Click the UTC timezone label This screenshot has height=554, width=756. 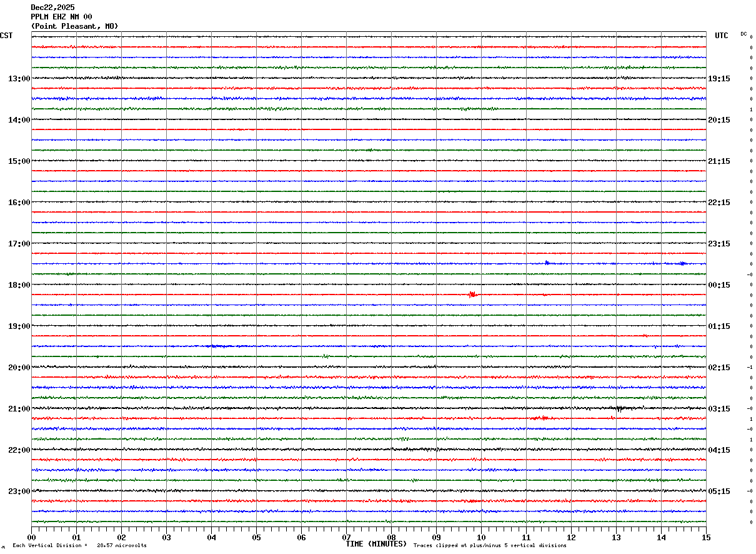pos(722,36)
